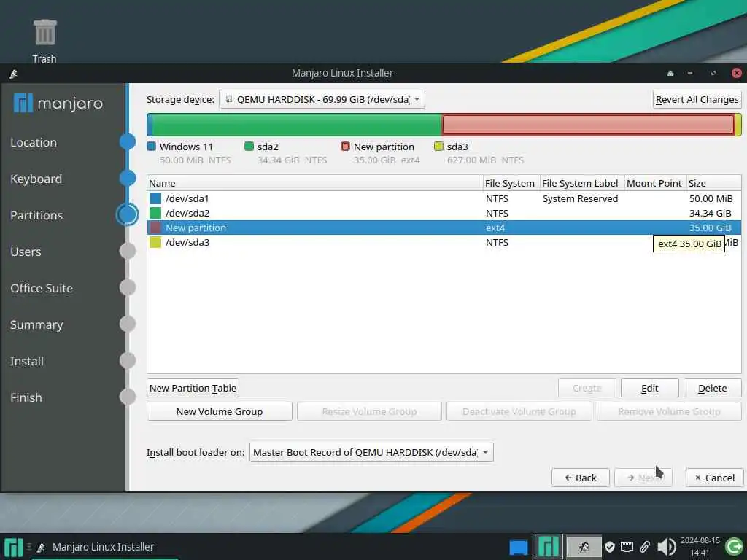The height and width of the screenshot is (560, 747).
Task: Click the blue desktop icon in the taskbar
Action: (519, 547)
